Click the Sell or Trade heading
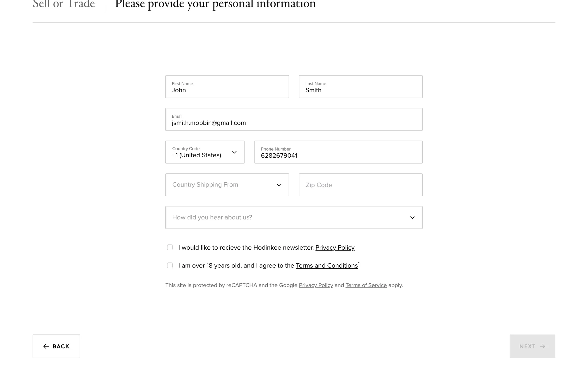Image resolution: width=588 pixels, height=368 pixels. (x=64, y=4)
